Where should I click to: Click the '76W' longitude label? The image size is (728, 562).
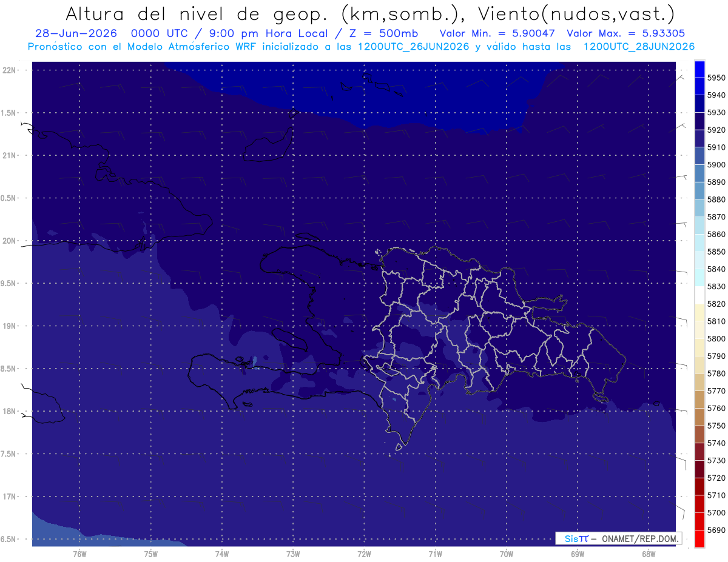79,554
